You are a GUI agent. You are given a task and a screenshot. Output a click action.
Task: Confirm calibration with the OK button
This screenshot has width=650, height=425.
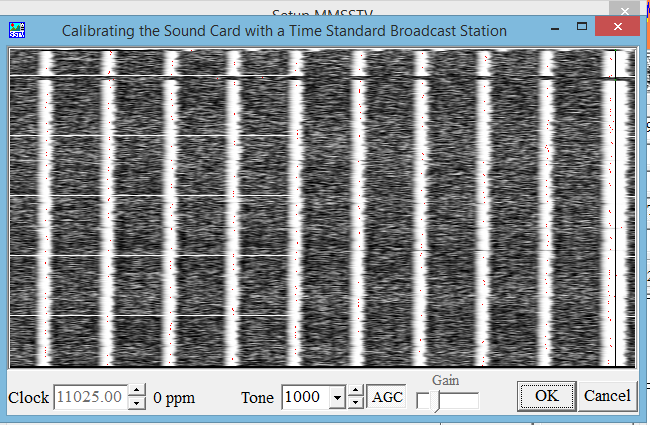coord(546,396)
